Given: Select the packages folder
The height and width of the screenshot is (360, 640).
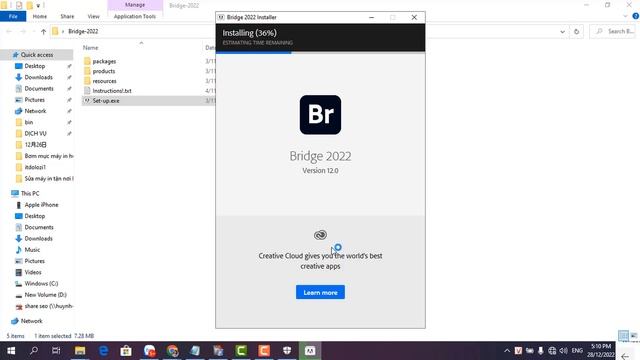Looking at the screenshot, I should click(104, 61).
